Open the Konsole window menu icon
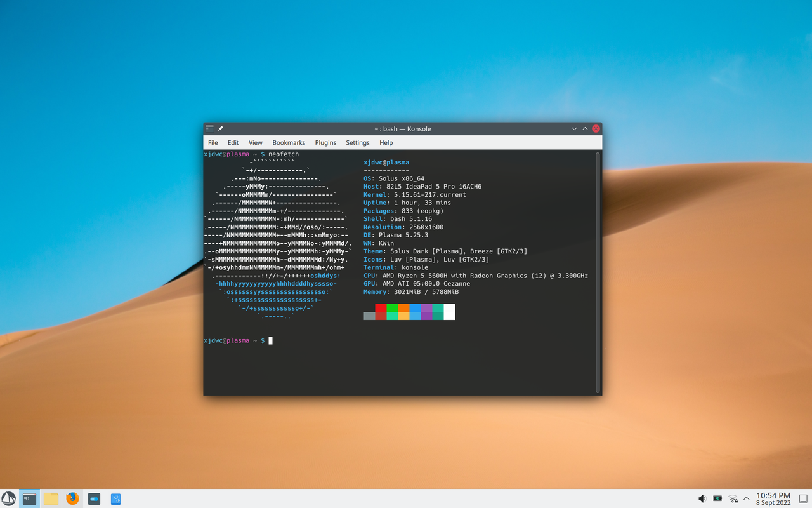The width and height of the screenshot is (812, 508). tap(210, 128)
